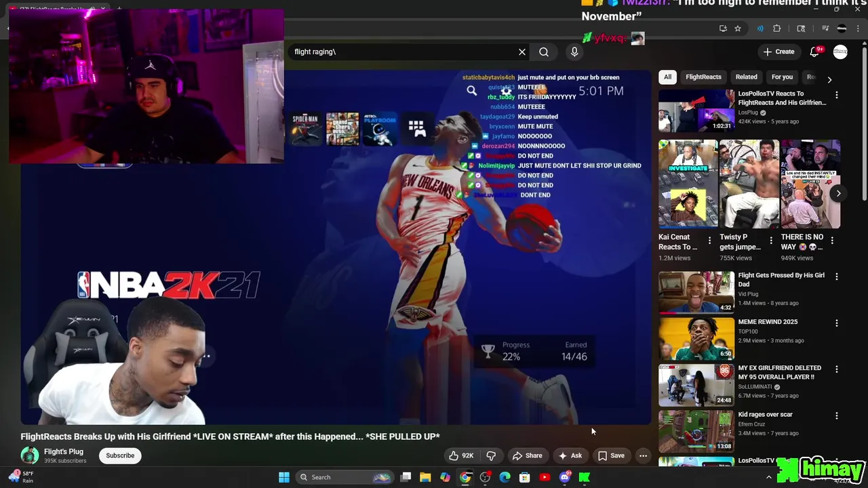Open Chrome three-dot menu

[x=858, y=28]
